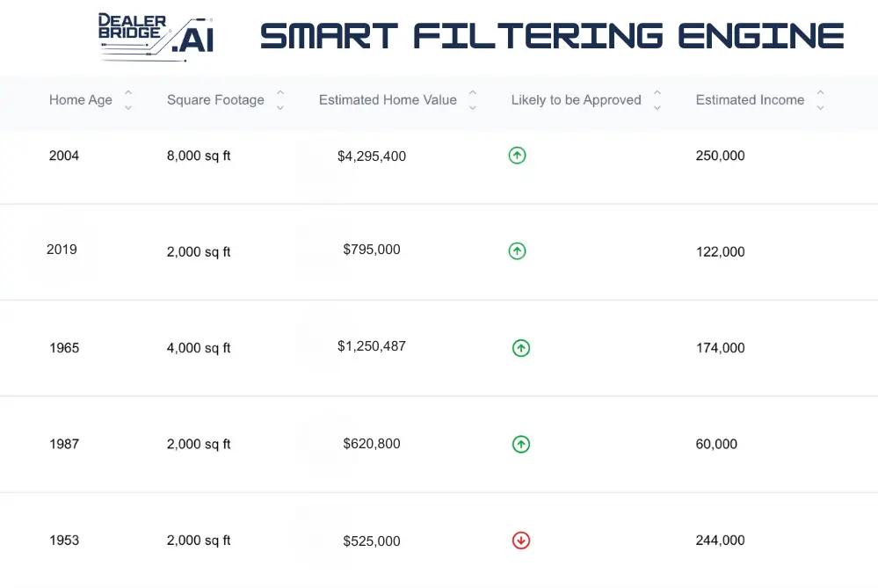Click the Likely to be Approved label

pos(577,99)
